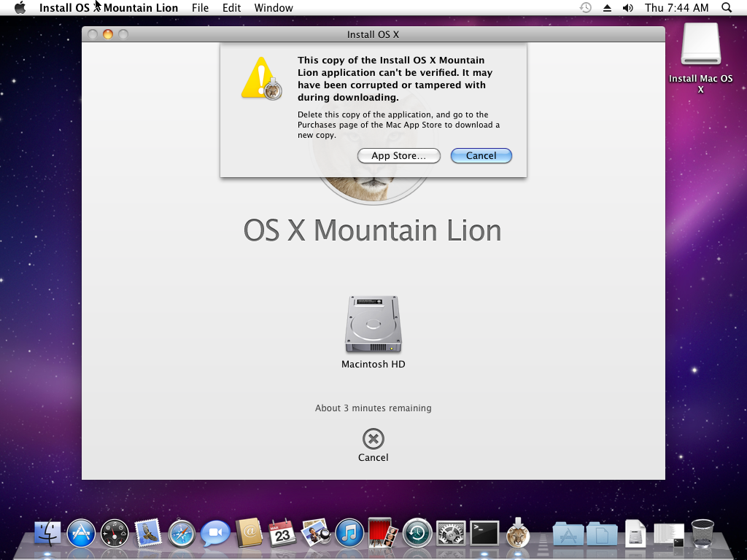The width and height of the screenshot is (747, 560).
Task: Click minimized window thumbnail in Dock
Action: point(669,534)
